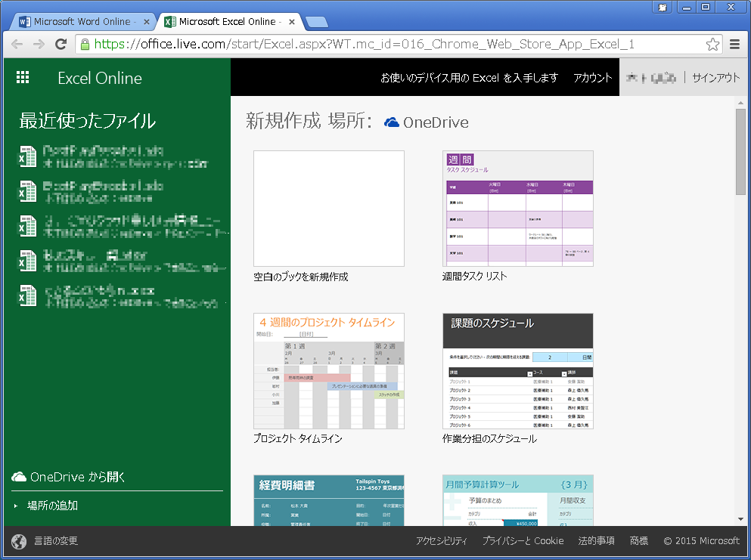Open the fourth recent Excel file icon

[27, 261]
